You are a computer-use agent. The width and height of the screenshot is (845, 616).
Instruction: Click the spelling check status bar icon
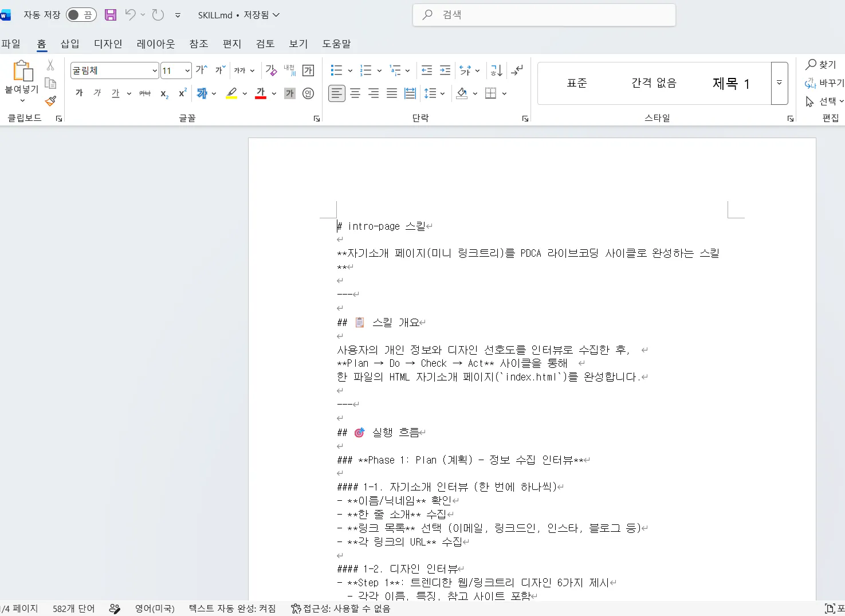click(115, 609)
